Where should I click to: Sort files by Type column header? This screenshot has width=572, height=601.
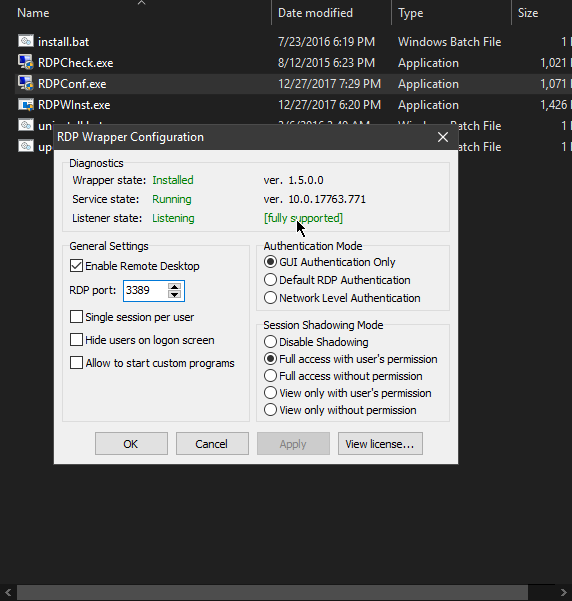click(411, 13)
